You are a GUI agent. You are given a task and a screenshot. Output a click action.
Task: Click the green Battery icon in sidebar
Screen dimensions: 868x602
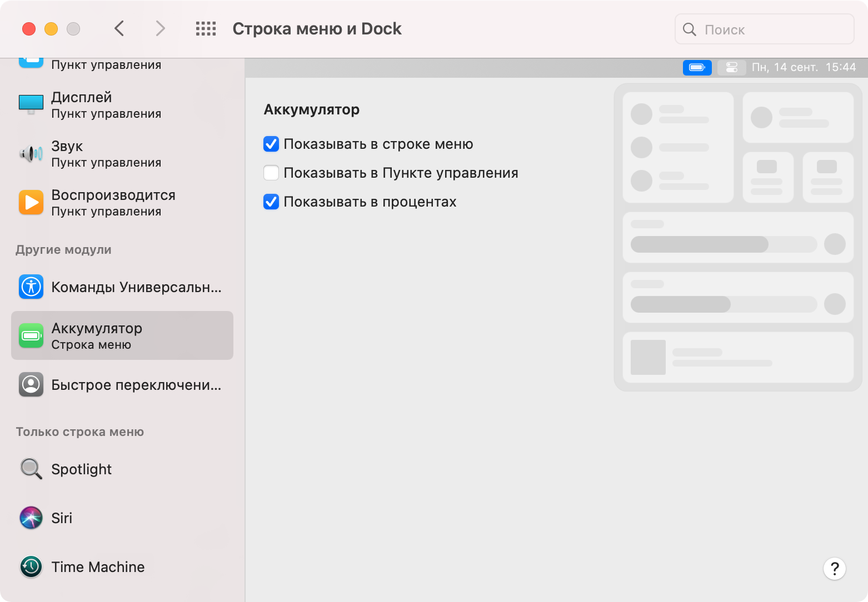[31, 335]
